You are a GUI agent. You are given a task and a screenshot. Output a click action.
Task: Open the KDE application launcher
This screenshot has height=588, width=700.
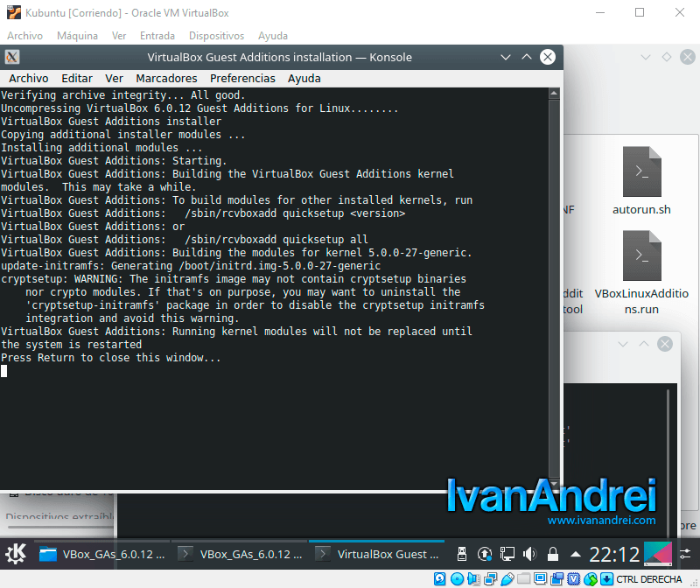[x=16, y=554]
